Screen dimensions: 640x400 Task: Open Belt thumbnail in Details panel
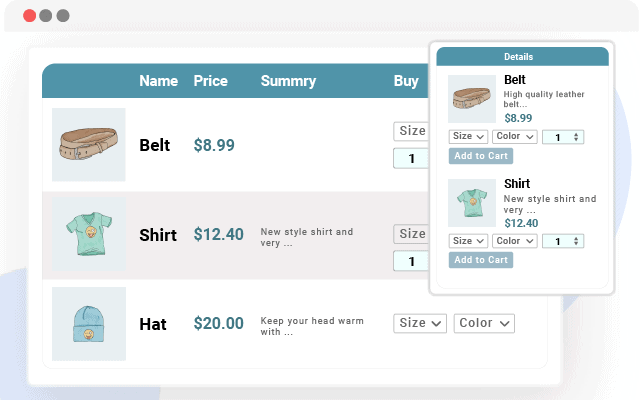click(x=472, y=98)
